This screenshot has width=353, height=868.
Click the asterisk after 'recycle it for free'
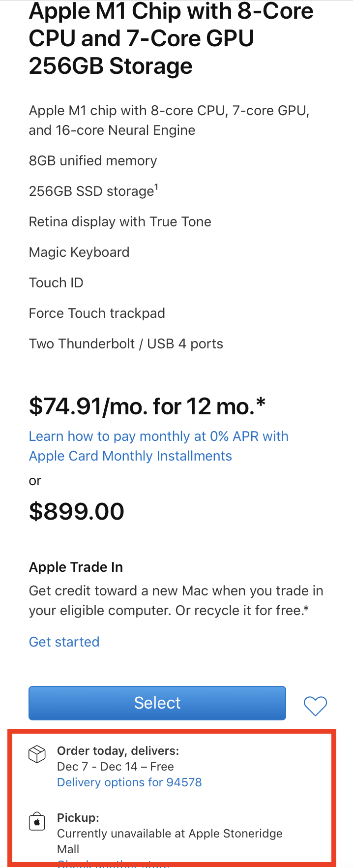click(x=306, y=609)
